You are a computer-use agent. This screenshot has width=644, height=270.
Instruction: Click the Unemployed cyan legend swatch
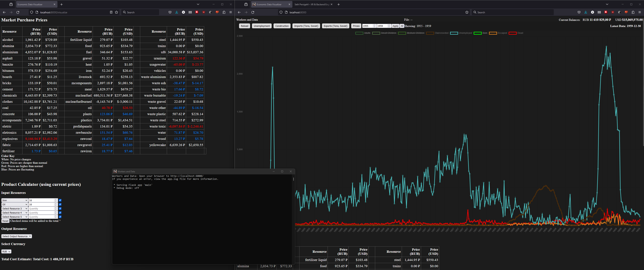coord(454,33)
